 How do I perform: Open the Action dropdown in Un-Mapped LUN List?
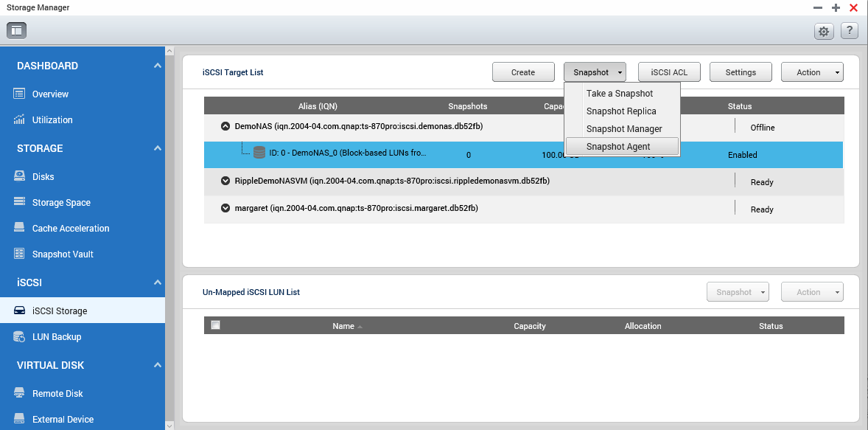(812, 292)
